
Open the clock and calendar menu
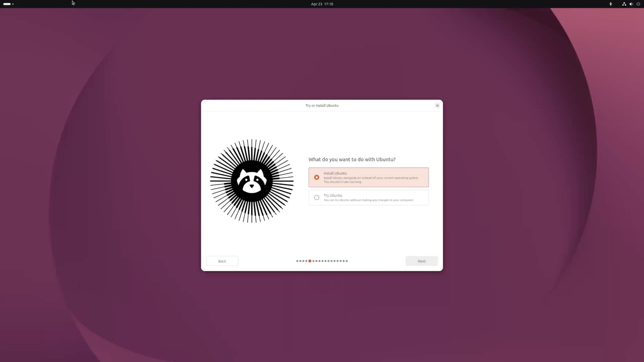(322, 4)
